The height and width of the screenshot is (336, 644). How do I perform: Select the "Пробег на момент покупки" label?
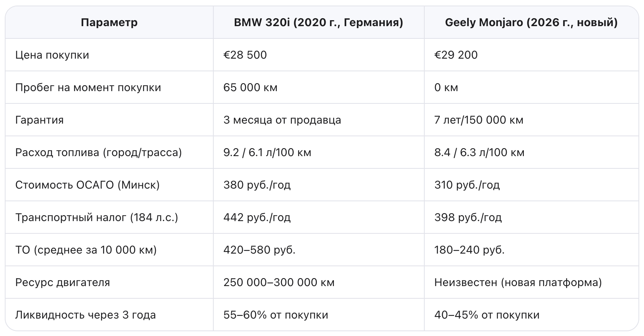(88, 87)
